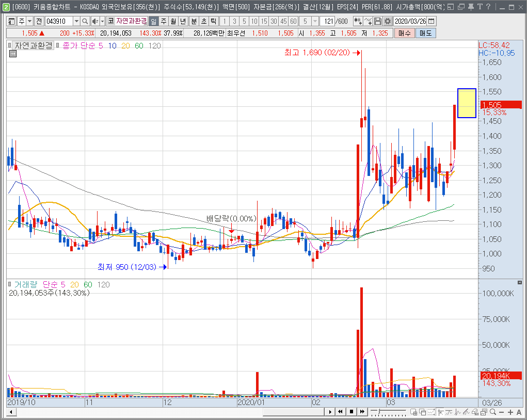
Task: Click the date field 2020/03/26
Action: pos(410,22)
